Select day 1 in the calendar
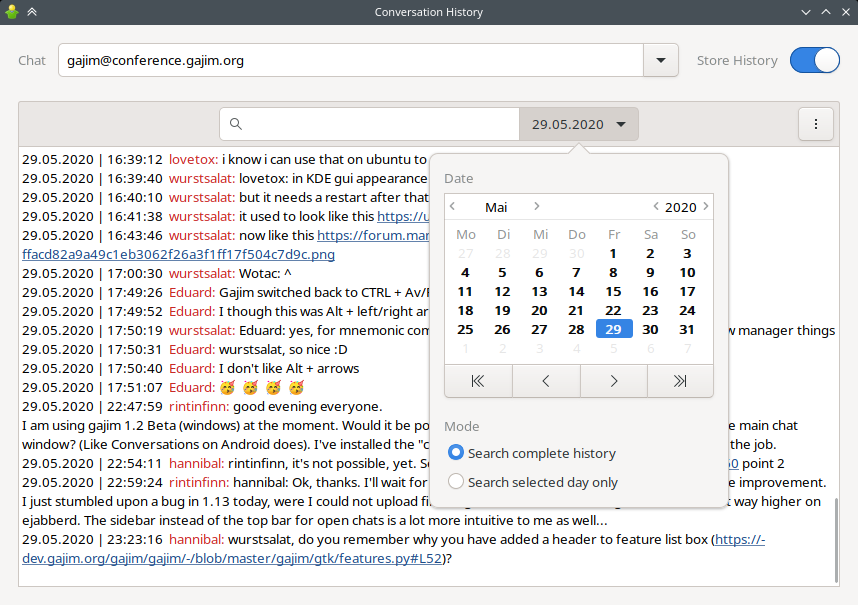The width and height of the screenshot is (858, 605). click(613, 254)
